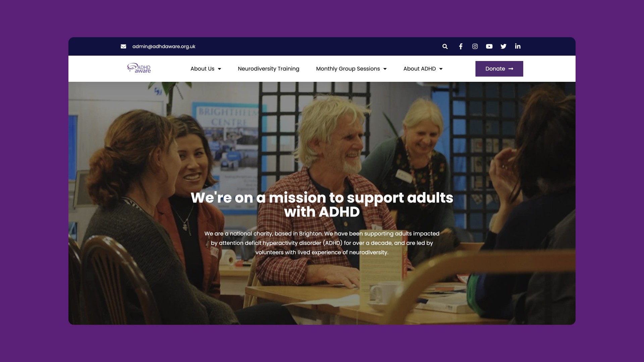This screenshot has width=644, height=362.
Task: Click the national charity description paragraph
Action: click(322, 243)
